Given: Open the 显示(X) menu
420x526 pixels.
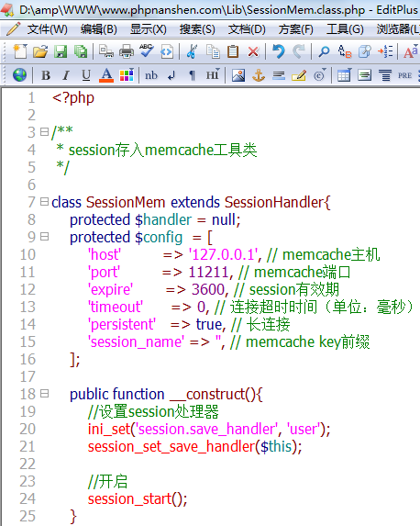Looking at the screenshot, I should (x=149, y=29).
